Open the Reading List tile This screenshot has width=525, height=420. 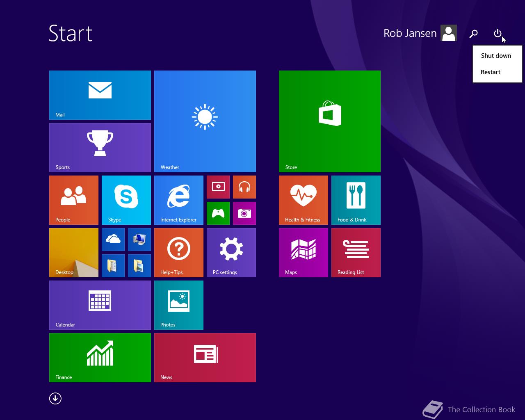point(356,253)
